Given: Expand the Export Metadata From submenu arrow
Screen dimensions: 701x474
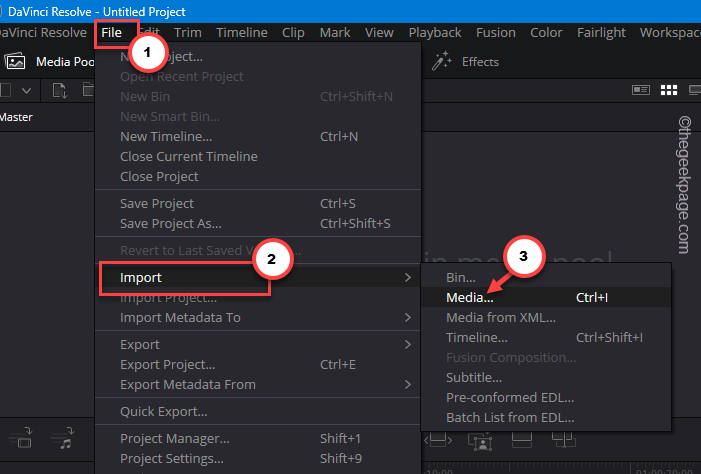Looking at the screenshot, I should [407, 385].
